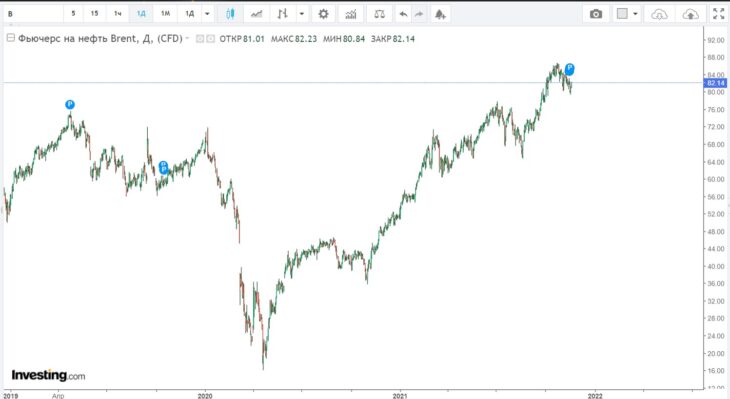Open chart settings gear icon
This screenshot has height=399, width=730.
point(323,14)
